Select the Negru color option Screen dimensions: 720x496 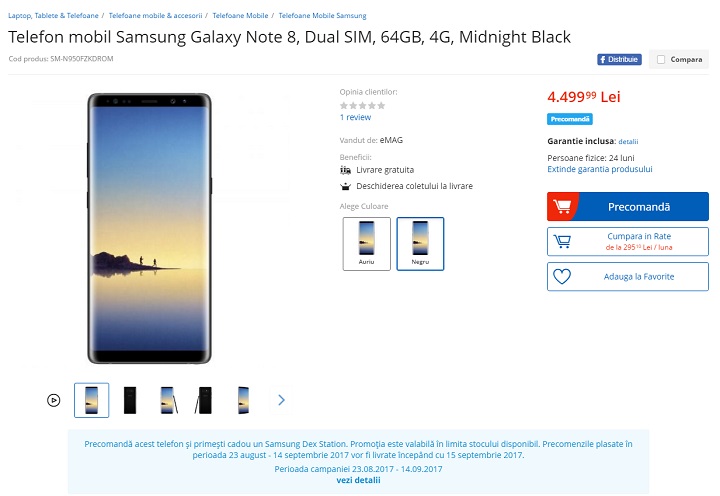pos(420,243)
